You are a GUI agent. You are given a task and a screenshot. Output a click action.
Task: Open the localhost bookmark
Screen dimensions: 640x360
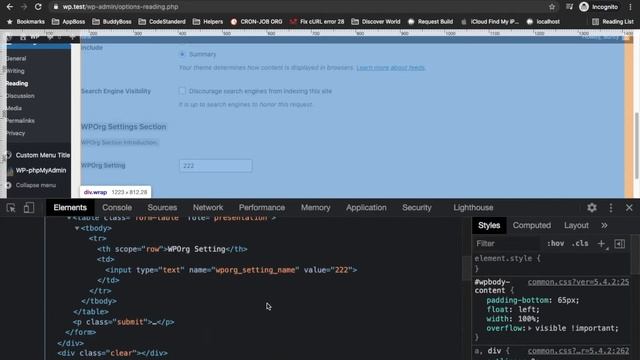(543, 22)
